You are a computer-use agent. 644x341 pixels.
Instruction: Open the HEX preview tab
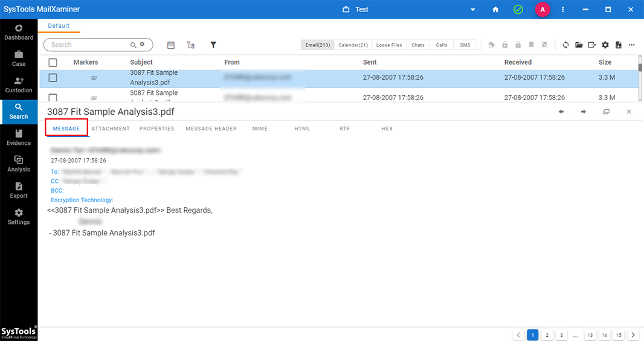[x=387, y=129]
